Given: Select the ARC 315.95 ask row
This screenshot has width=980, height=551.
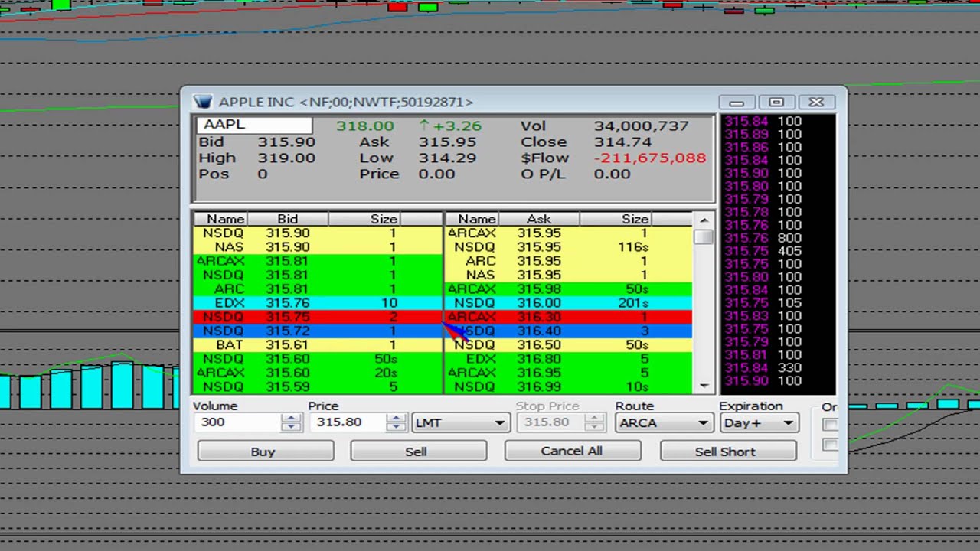Looking at the screenshot, I should [x=569, y=261].
